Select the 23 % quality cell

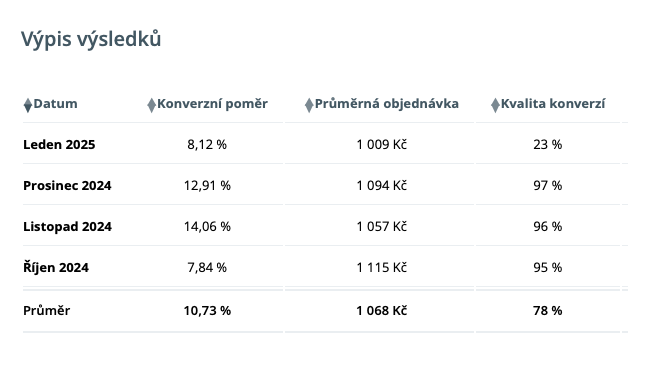pyautogui.click(x=548, y=144)
